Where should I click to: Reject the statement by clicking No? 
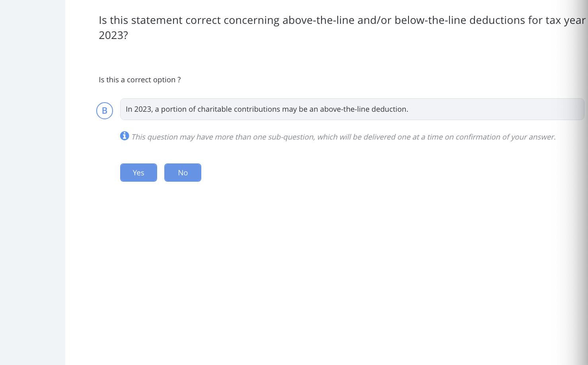pyautogui.click(x=183, y=173)
